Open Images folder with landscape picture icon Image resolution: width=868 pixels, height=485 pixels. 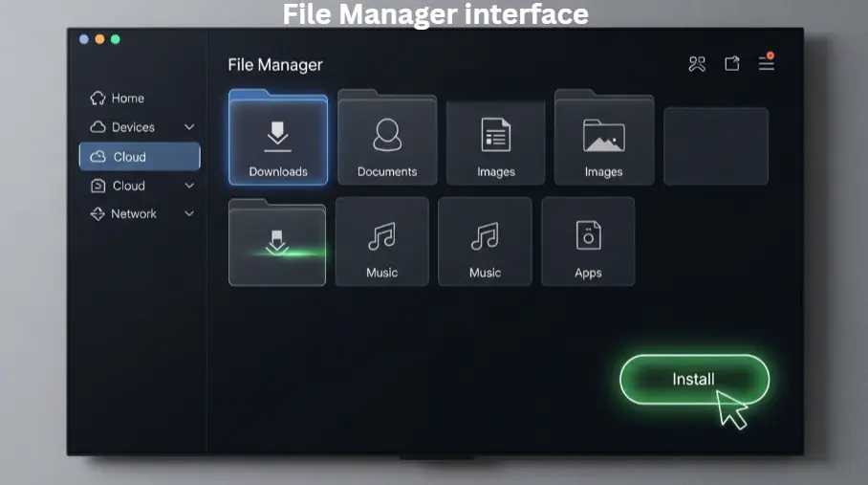[603, 142]
